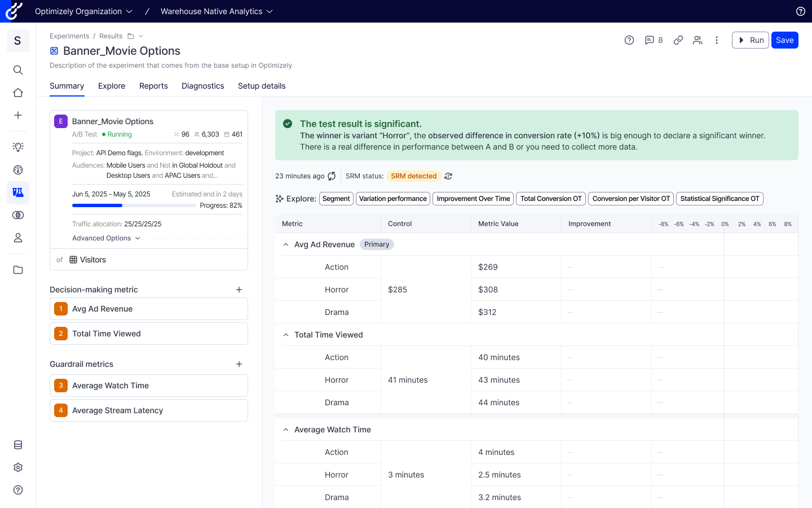Open the Optimizely Organization dropdown
Viewport: 812px width, 508px height.
pyautogui.click(x=83, y=11)
